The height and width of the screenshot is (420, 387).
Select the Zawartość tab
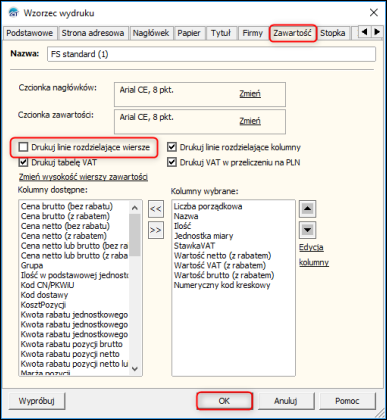(292, 33)
